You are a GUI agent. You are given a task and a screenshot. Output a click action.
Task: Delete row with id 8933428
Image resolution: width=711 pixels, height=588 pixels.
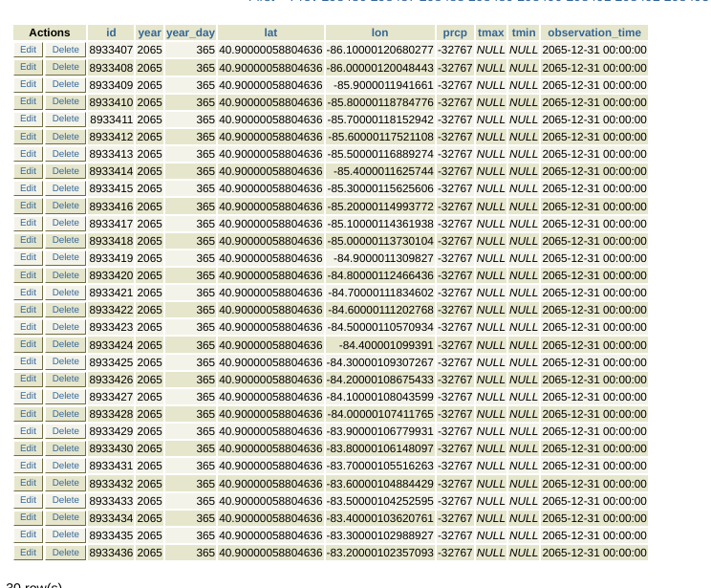66,414
